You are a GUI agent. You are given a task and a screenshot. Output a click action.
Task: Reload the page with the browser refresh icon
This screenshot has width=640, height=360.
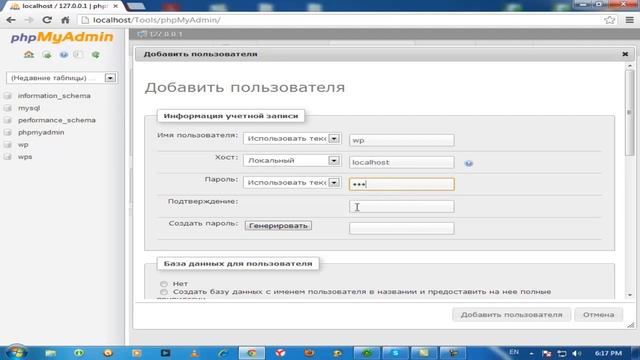47,20
